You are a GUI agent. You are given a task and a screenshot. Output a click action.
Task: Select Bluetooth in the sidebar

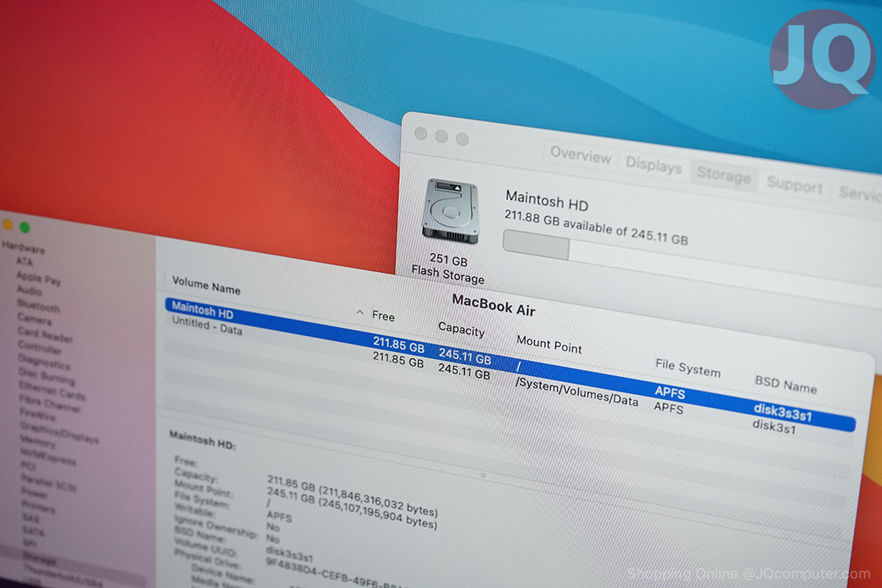(38, 305)
